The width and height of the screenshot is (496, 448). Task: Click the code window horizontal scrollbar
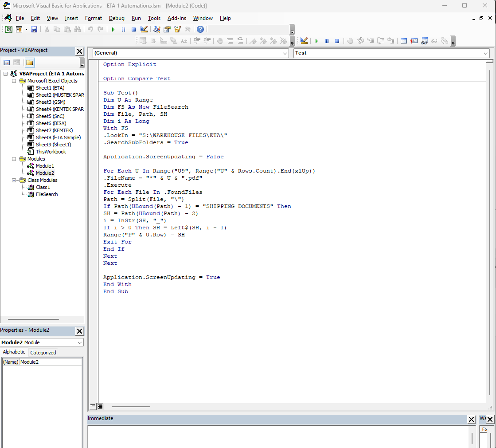click(x=131, y=406)
